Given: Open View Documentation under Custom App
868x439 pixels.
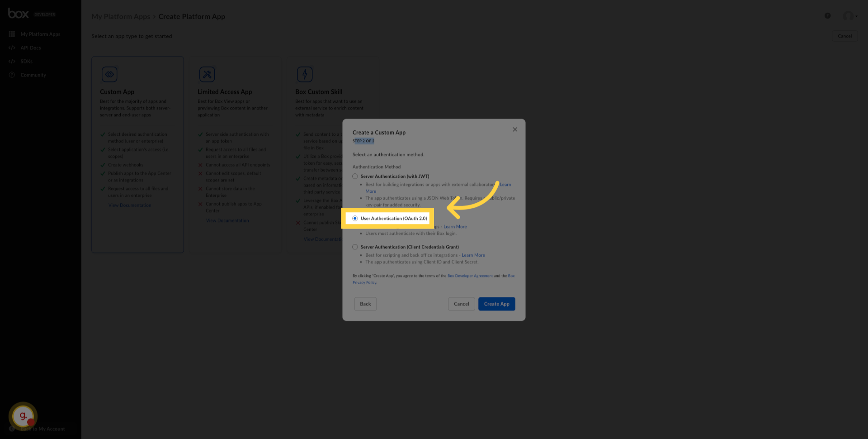Looking at the screenshot, I should click(130, 205).
